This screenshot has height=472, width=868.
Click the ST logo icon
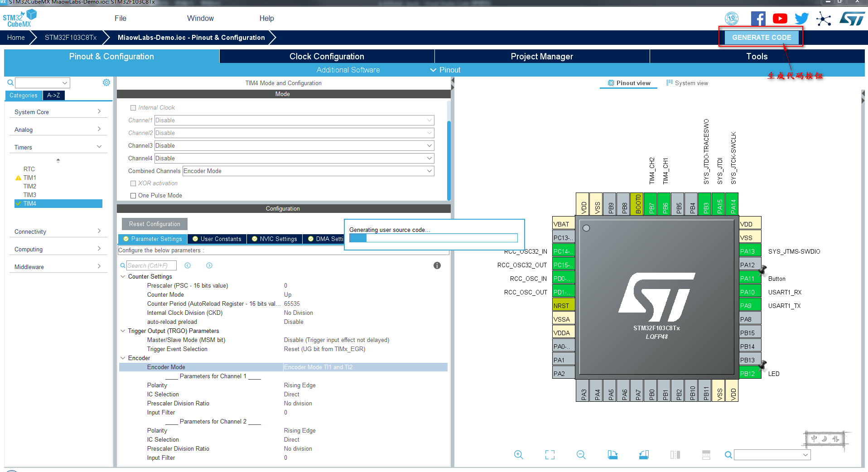(x=852, y=19)
